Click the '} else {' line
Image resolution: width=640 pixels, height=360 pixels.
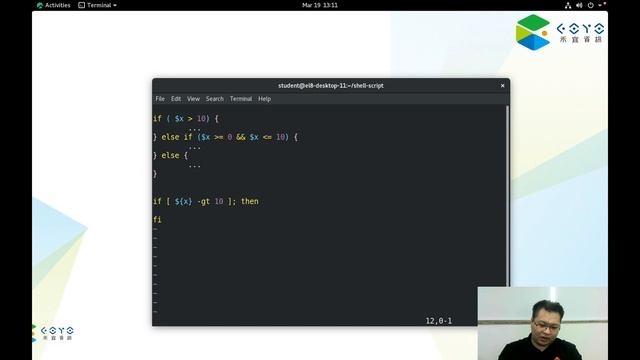coord(171,156)
